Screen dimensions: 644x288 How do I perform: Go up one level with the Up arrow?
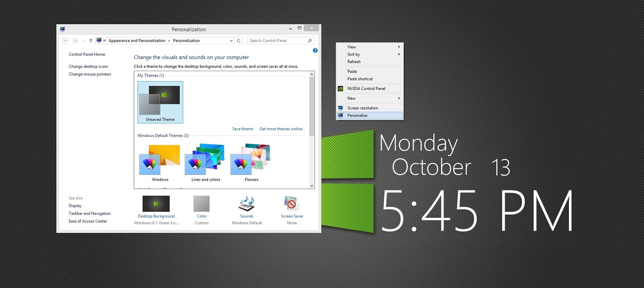[x=91, y=41]
